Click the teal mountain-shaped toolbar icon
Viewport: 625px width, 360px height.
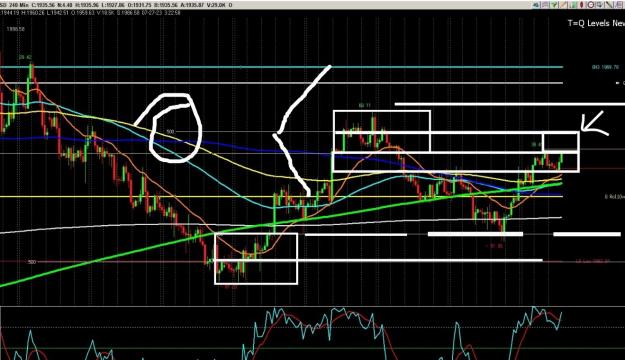tap(536, 5)
